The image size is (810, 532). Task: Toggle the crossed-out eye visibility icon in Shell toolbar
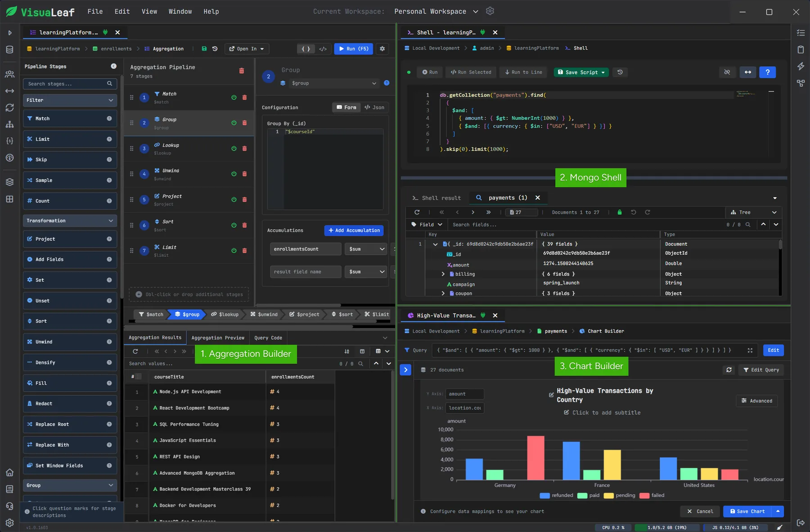(x=727, y=72)
